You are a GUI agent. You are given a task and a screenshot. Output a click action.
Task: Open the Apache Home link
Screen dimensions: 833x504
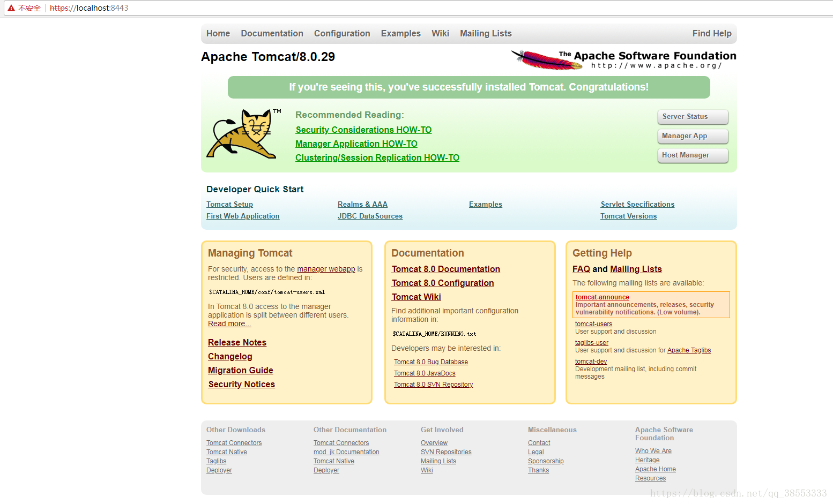click(x=656, y=469)
